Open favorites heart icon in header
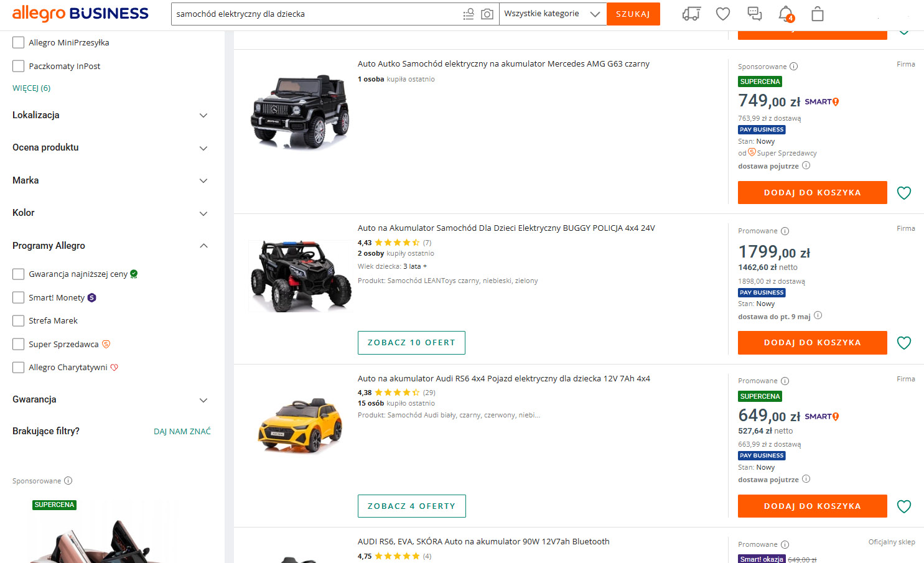The width and height of the screenshot is (924, 563). click(x=723, y=14)
